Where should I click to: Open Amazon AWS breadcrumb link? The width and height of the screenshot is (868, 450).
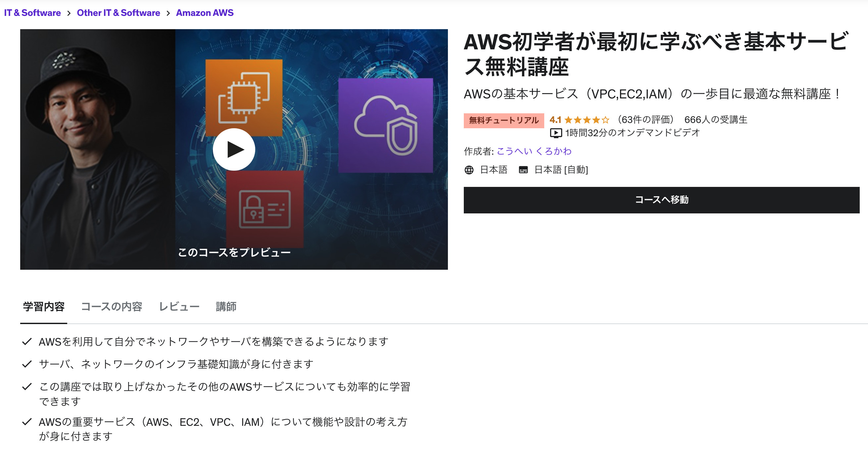point(205,13)
